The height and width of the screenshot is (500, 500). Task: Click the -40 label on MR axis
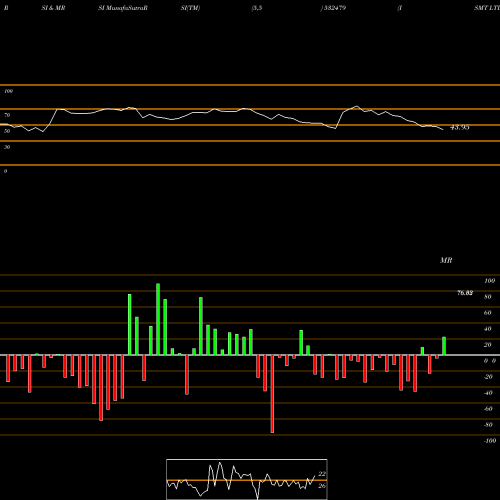pyautogui.click(x=488, y=393)
